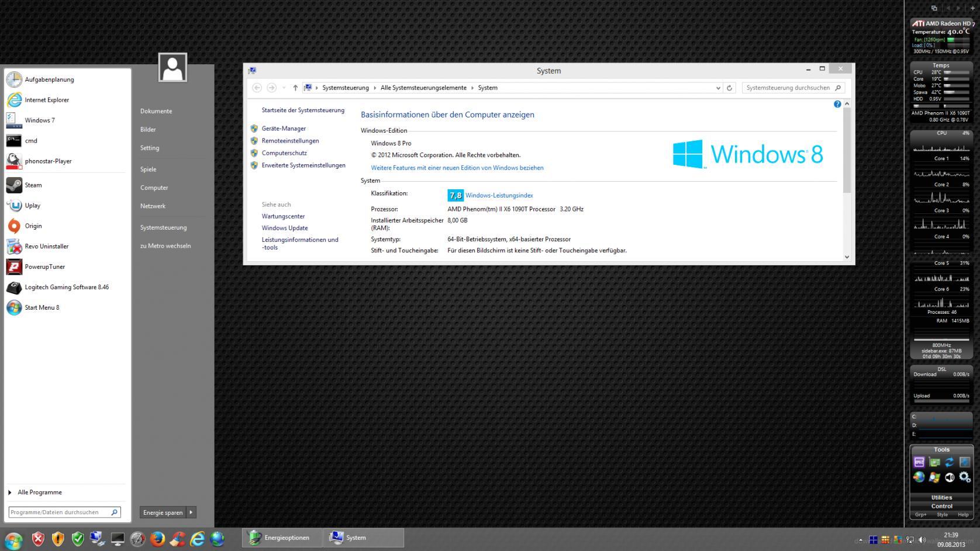This screenshot has width=980, height=551.
Task: Open recent locations dropdown in System window
Action: [284, 88]
